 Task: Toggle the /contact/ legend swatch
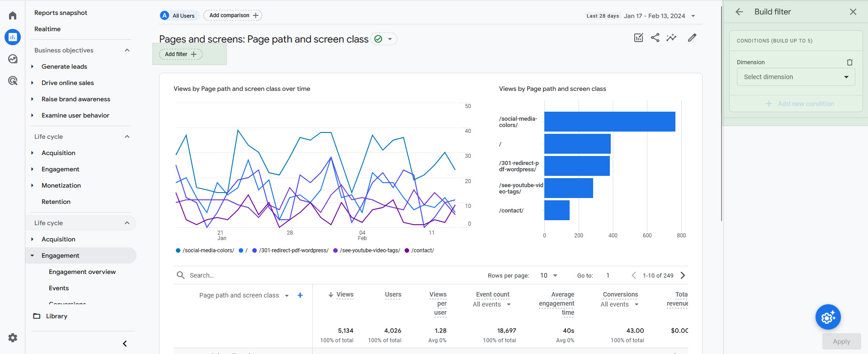(x=407, y=250)
